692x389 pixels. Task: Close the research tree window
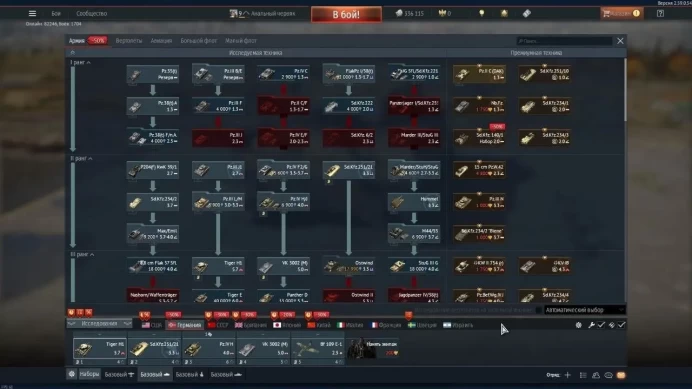pyautogui.click(x=620, y=41)
